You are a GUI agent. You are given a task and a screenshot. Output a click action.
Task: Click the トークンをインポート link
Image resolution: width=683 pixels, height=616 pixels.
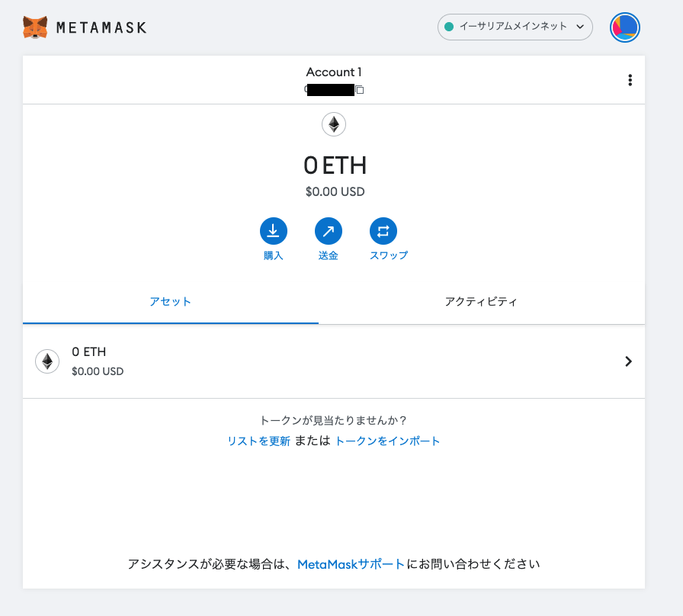387,441
